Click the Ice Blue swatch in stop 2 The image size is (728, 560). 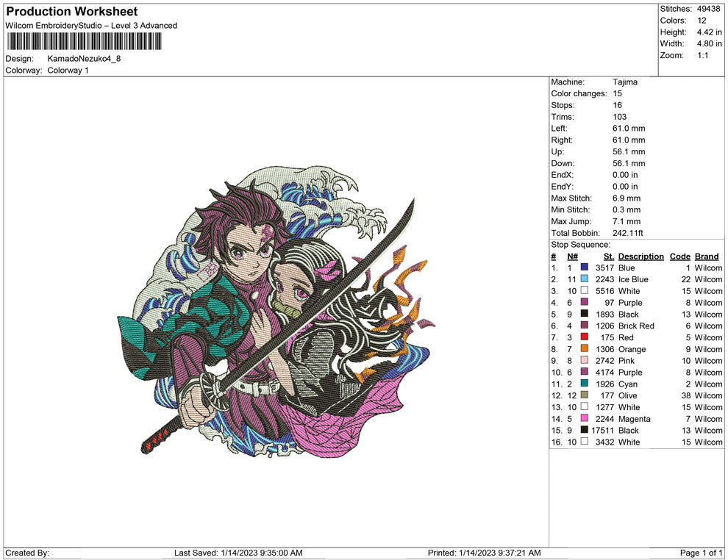(584, 279)
